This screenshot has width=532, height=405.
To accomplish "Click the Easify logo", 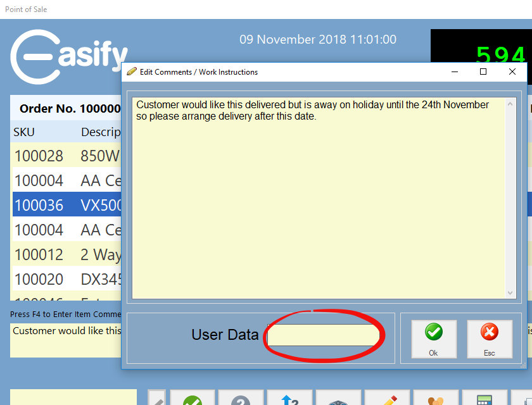I will click(68, 56).
